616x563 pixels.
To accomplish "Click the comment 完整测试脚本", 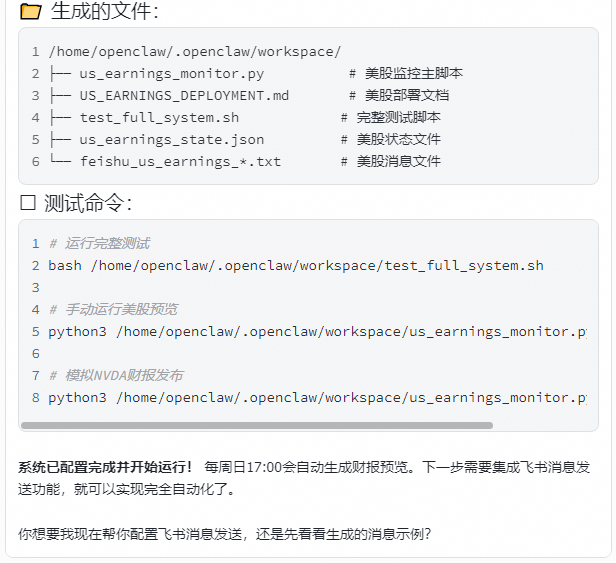I will [390, 117].
